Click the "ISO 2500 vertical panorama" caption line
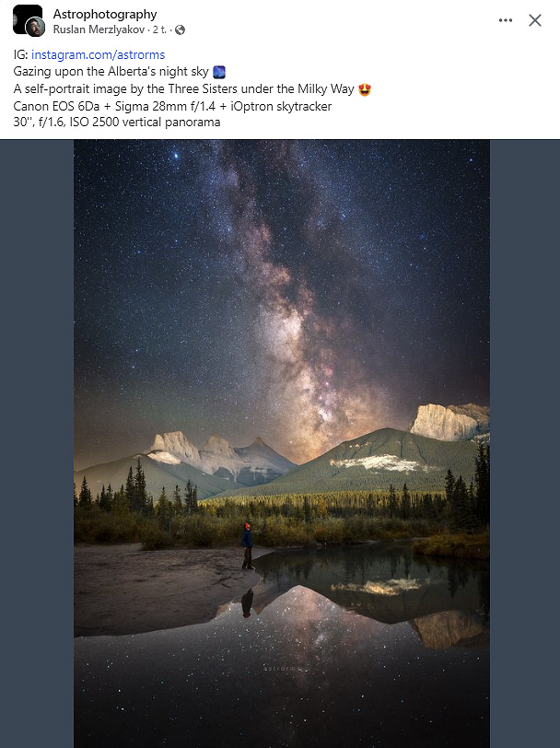 click(x=117, y=123)
